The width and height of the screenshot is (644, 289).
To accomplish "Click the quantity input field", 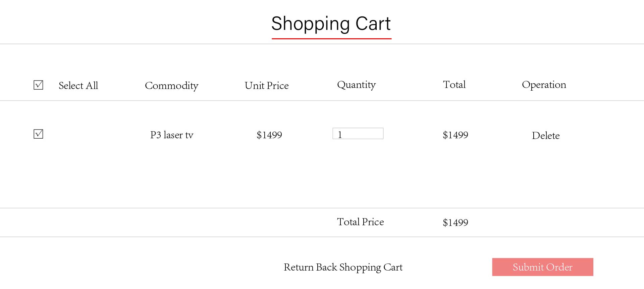I will pyautogui.click(x=358, y=134).
